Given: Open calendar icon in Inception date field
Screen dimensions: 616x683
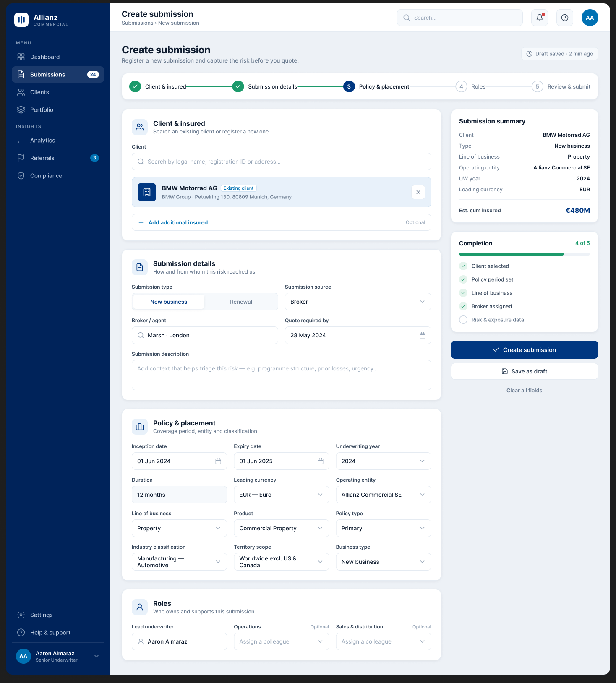Looking at the screenshot, I should coord(218,461).
